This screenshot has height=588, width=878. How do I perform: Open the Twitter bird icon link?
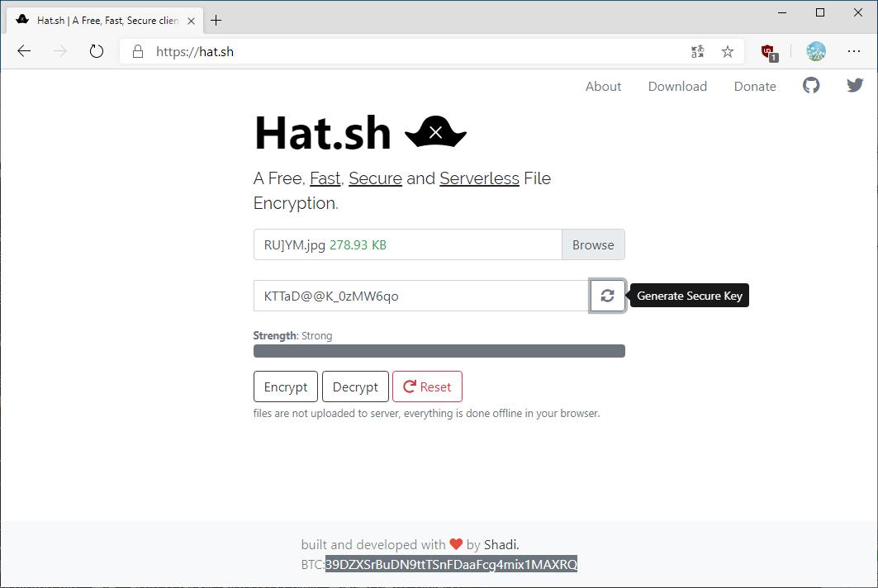click(855, 86)
